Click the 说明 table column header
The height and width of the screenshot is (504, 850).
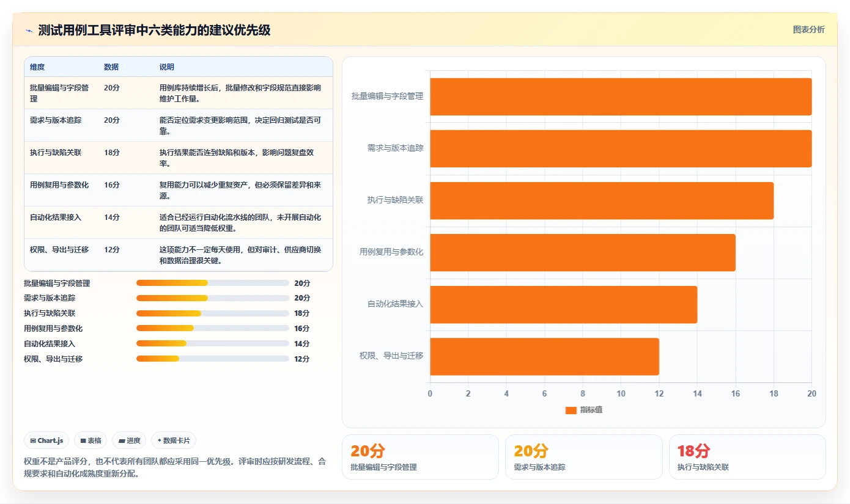pyautogui.click(x=167, y=67)
